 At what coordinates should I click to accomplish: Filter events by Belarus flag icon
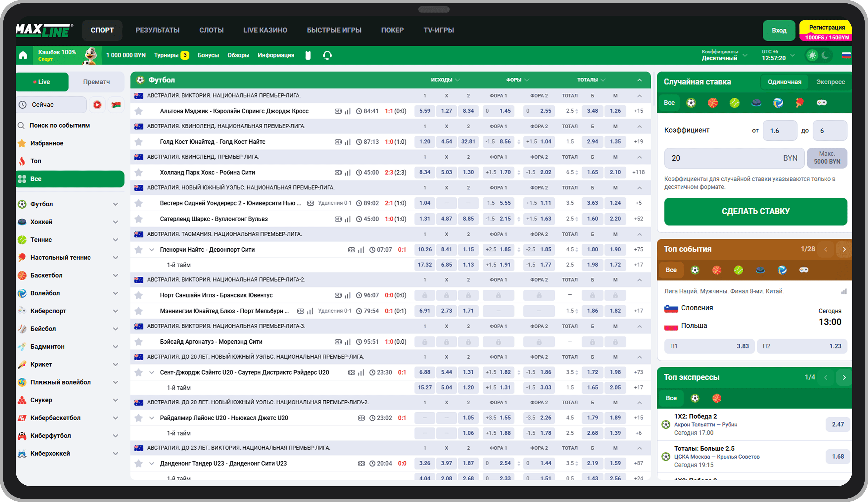tap(116, 104)
